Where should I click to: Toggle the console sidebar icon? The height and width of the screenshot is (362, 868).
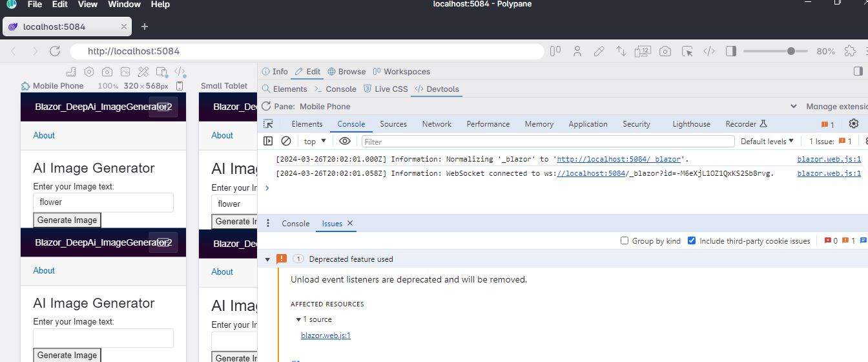tap(268, 141)
